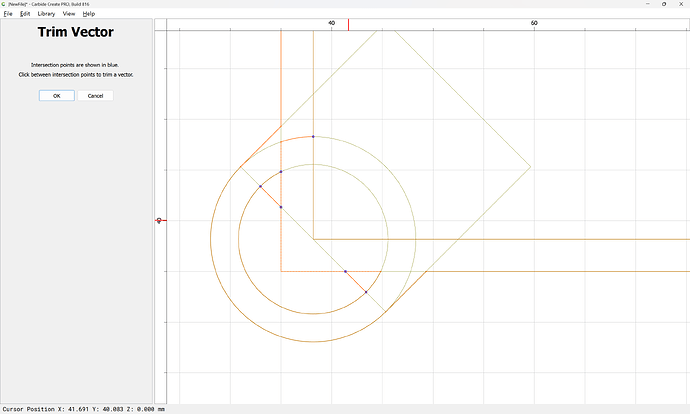Click the leftmost blue intersection point on inner circle
Screen dimensions: 690x414
point(261,187)
